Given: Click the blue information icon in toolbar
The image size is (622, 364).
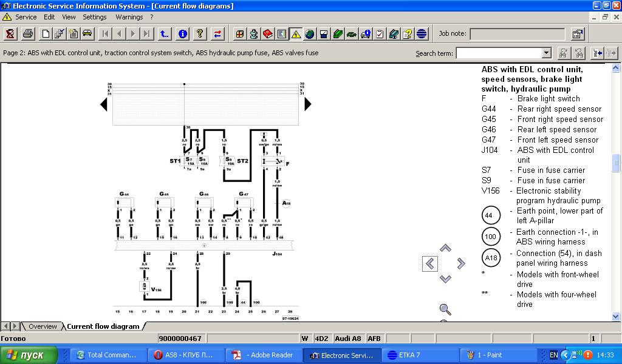Looking at the screenshot, I should [182, 34].
